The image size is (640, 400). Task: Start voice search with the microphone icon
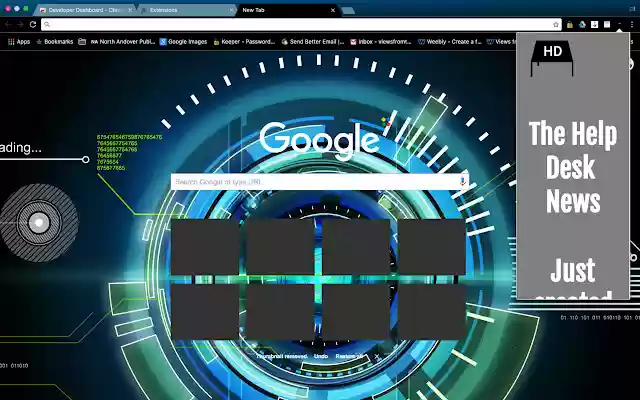[462, 182]
